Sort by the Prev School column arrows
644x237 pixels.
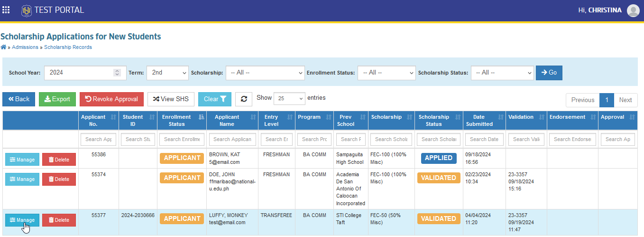pyautogui.click(x=362, y=117)
